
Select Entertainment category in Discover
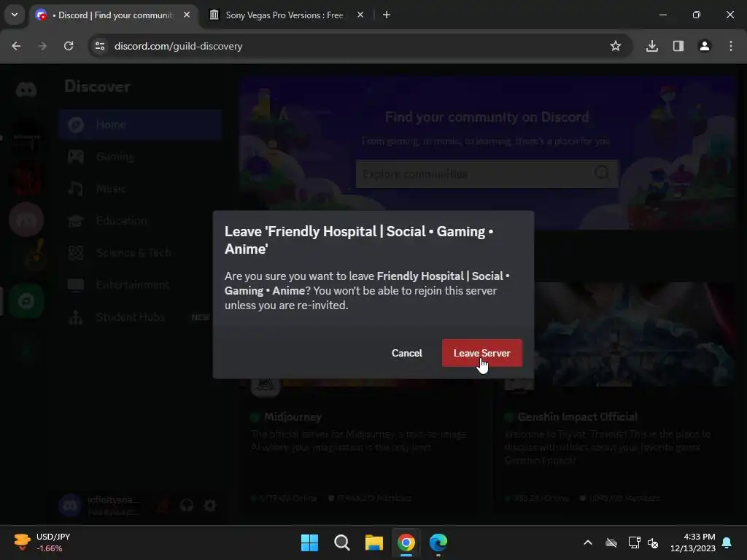141,285
